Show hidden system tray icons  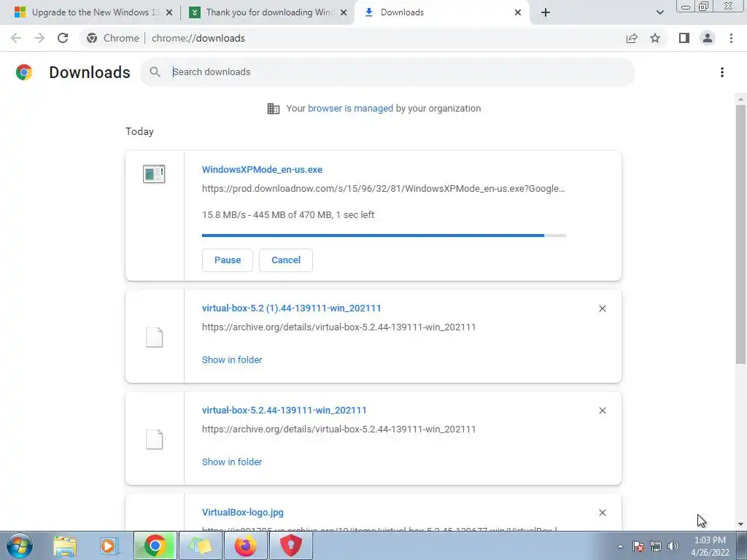620,546
